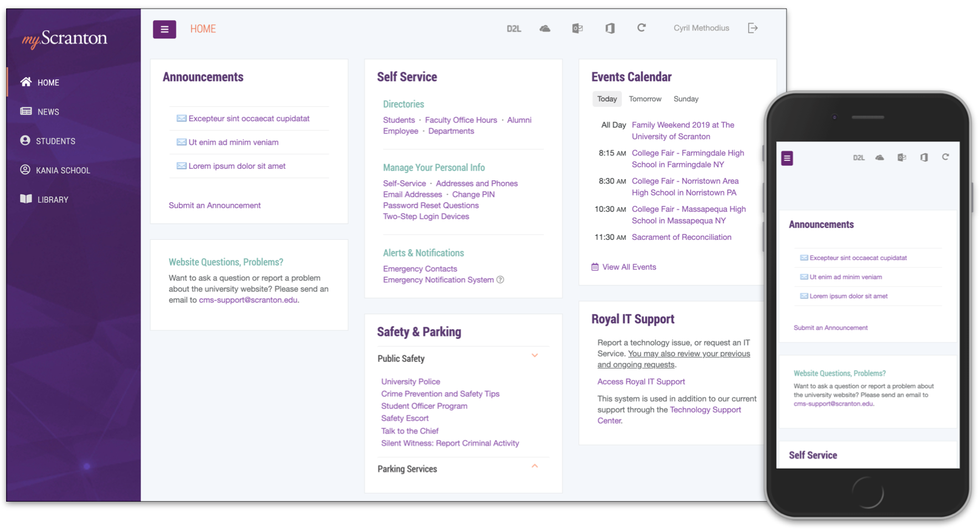Open the cloud storage icon in header
980x529 pixels.
[545, 29]
